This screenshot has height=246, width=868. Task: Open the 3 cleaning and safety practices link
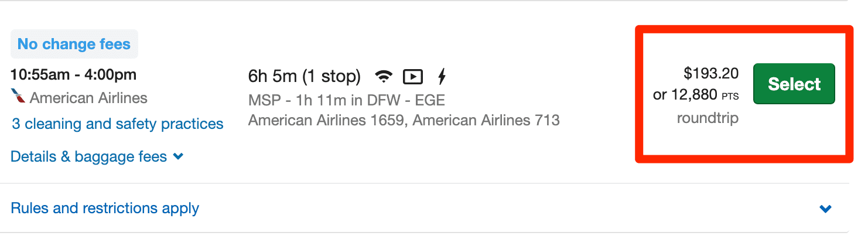coord(117,124)
